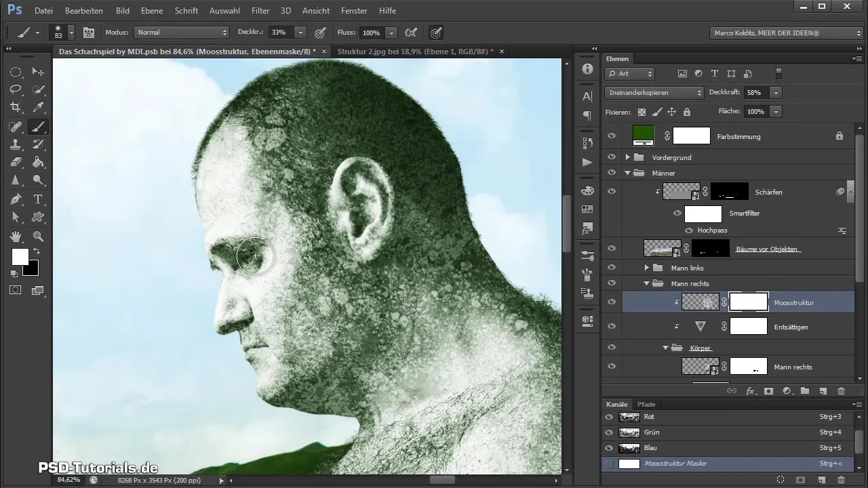Select the Custom Shape tool

(x=39, y=217)
